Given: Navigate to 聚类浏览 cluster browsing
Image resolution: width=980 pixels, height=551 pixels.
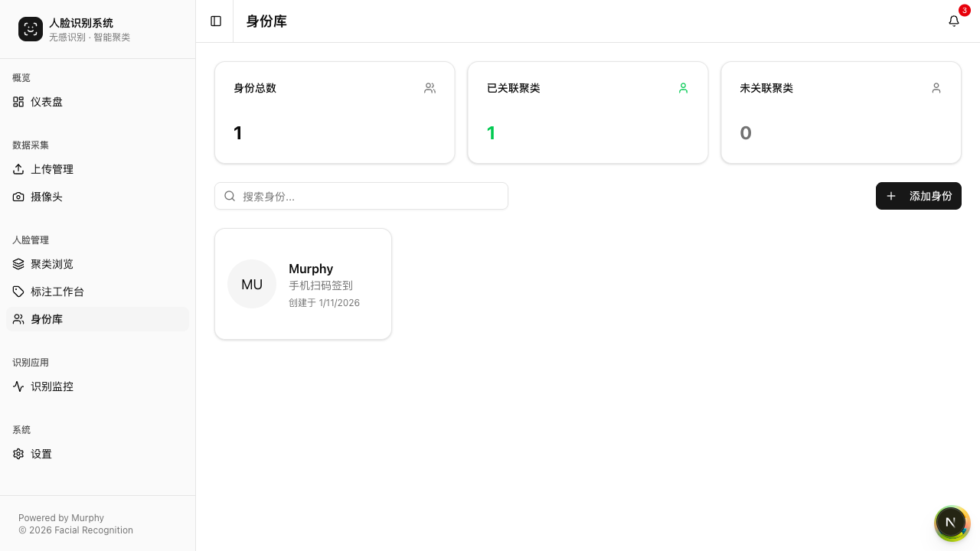Looking at the screenshot, I should click(52, 264).
